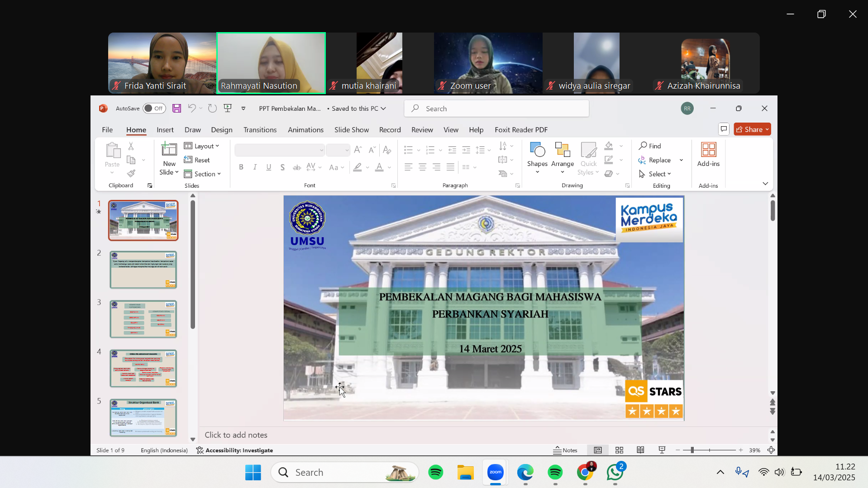This screenshot has width=868, height=488.
Task: Open Reading View from status bar
Action: pos(640,450)
